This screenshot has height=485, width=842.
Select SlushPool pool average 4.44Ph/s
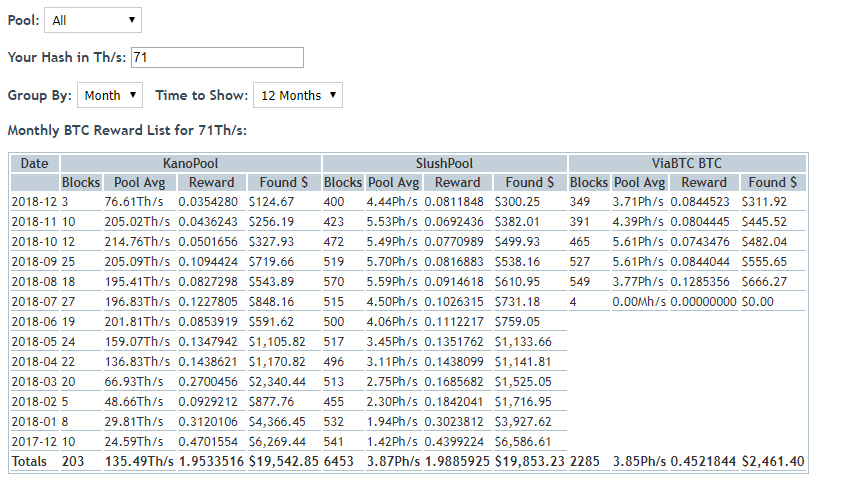392,202
